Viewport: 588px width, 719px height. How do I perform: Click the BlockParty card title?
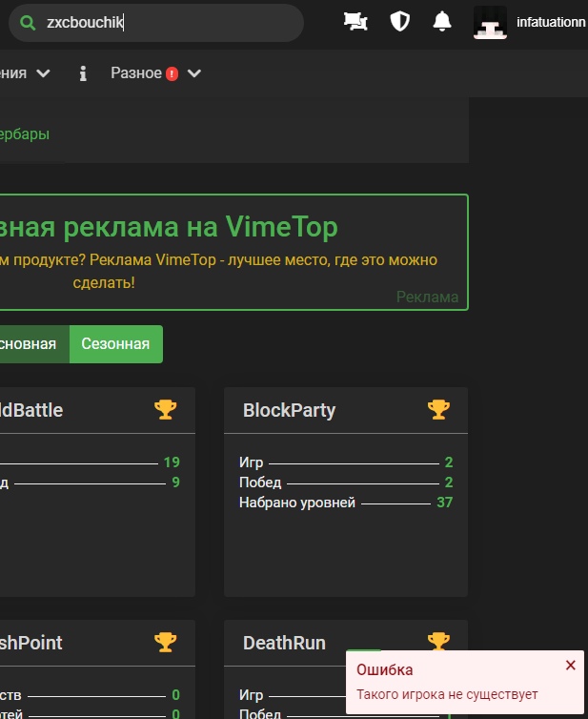[289, 410]
